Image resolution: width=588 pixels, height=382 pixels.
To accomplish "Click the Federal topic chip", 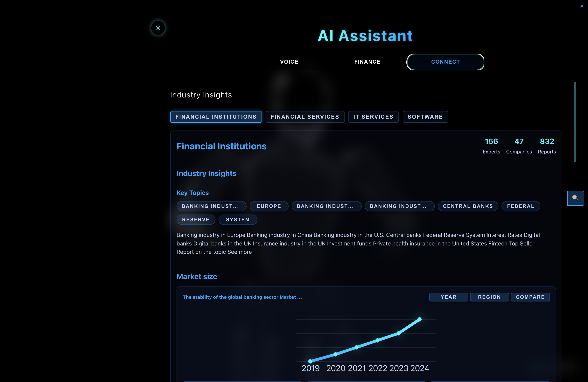I will (x=521, y=206).
